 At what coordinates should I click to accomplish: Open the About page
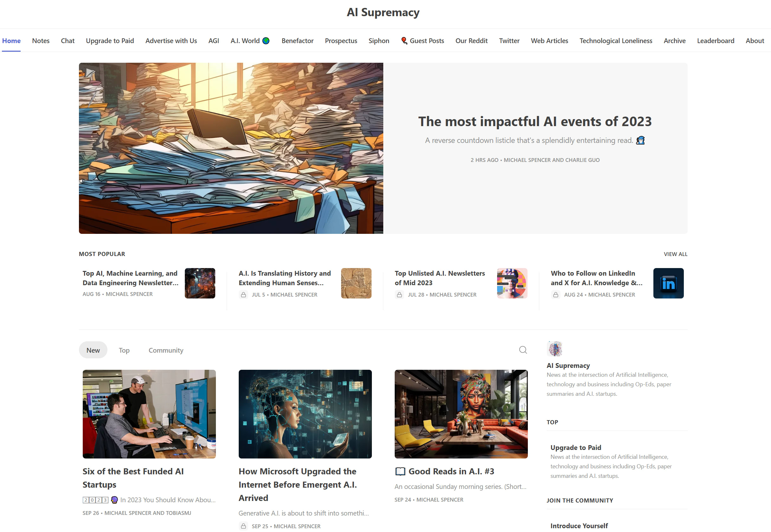tap(755, 41)
